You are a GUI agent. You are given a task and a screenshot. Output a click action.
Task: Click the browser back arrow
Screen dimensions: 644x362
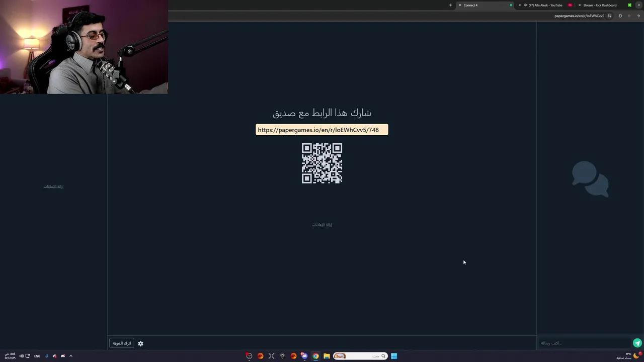coord(629,16)
